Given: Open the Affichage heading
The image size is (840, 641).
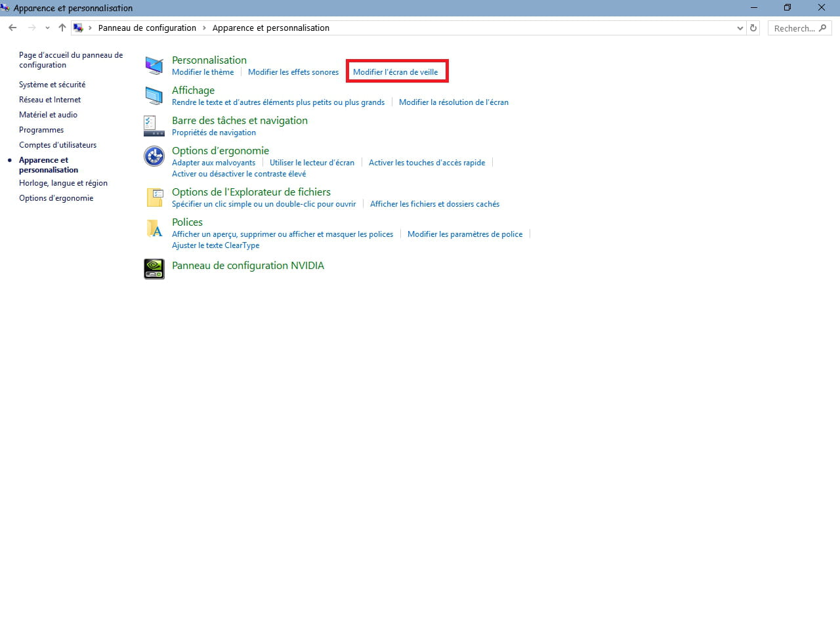Looking at the screenshot, I should (193, 90).
